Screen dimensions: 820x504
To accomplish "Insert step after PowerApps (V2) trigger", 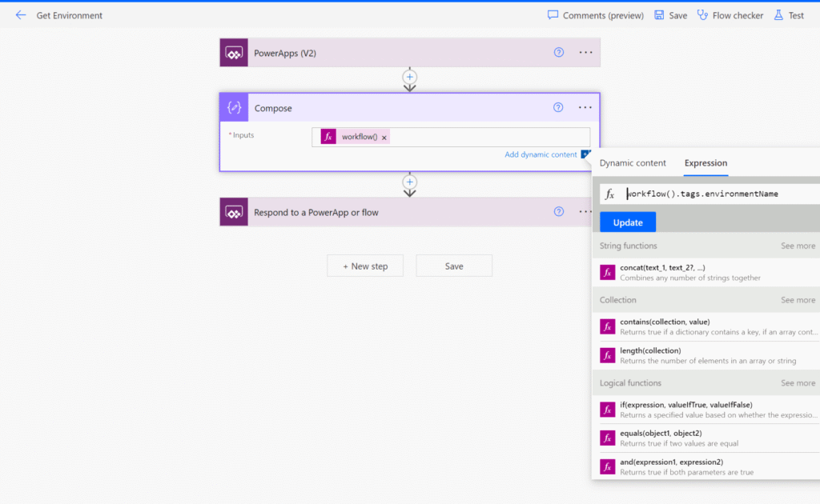I will point(409,78).
